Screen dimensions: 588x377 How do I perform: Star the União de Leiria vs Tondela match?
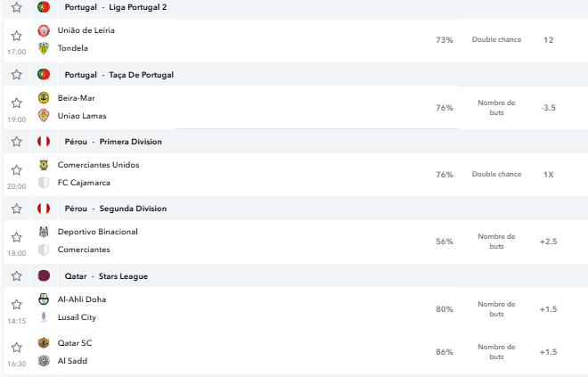pos(17,36)
